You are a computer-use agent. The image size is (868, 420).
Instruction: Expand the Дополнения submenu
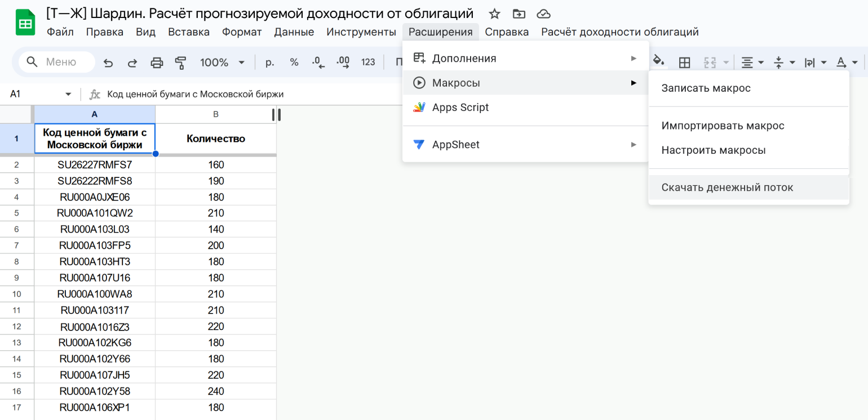(x=526, y=58)
